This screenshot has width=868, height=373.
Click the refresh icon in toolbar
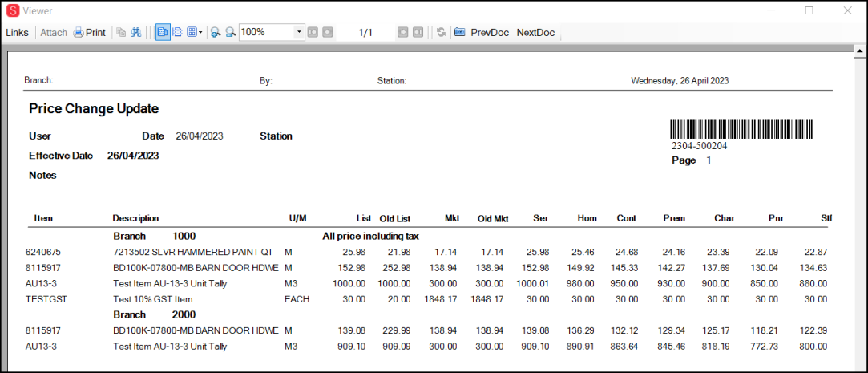pos(441,33)
